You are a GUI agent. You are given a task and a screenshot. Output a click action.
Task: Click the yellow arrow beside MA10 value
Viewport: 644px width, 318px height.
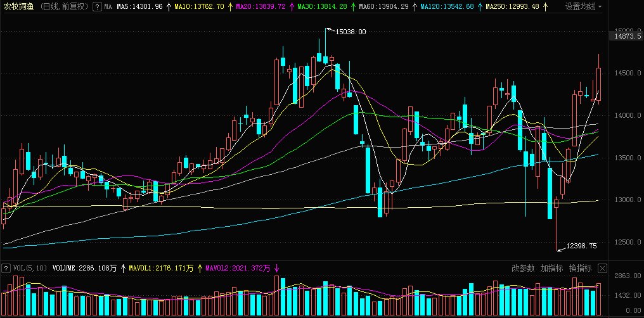click(230, 6)
